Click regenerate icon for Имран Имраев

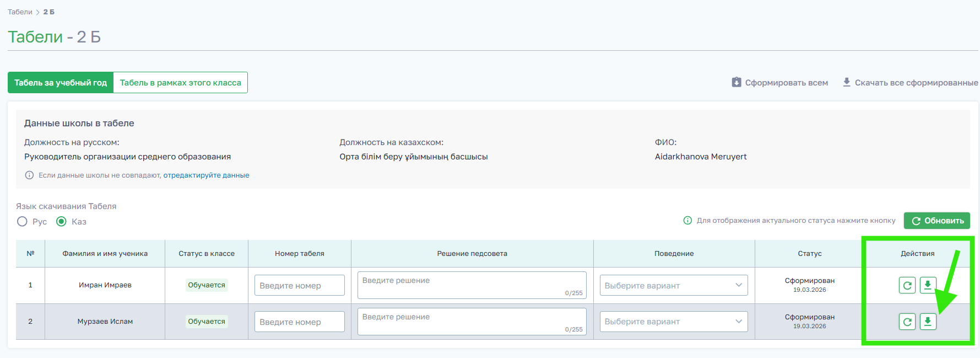907,285
